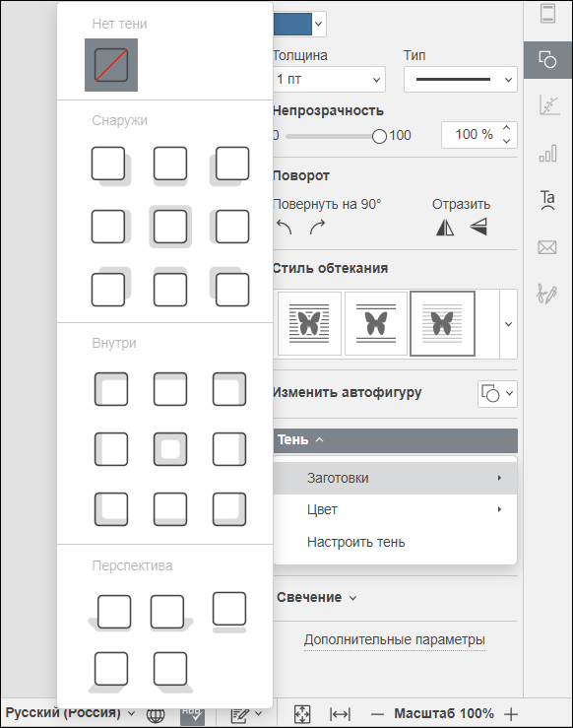Open mail merge sidebar tab
The image size is (573, 728).
(x=548, y=247)
